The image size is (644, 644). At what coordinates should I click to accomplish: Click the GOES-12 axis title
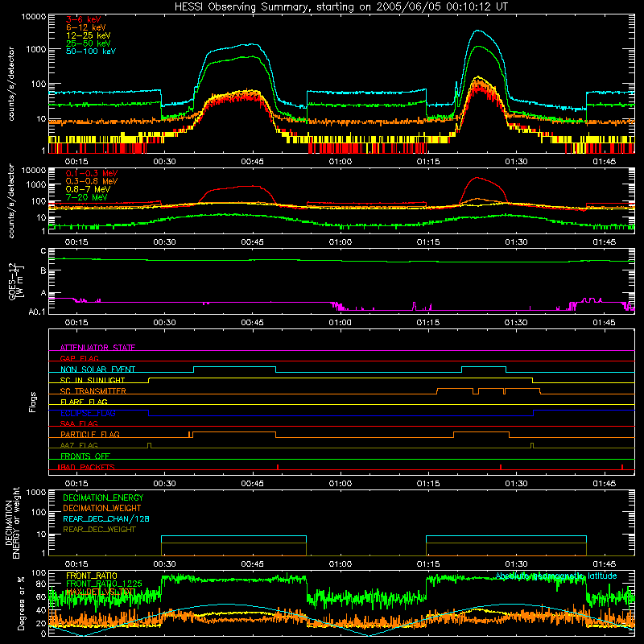coord(16,282)
